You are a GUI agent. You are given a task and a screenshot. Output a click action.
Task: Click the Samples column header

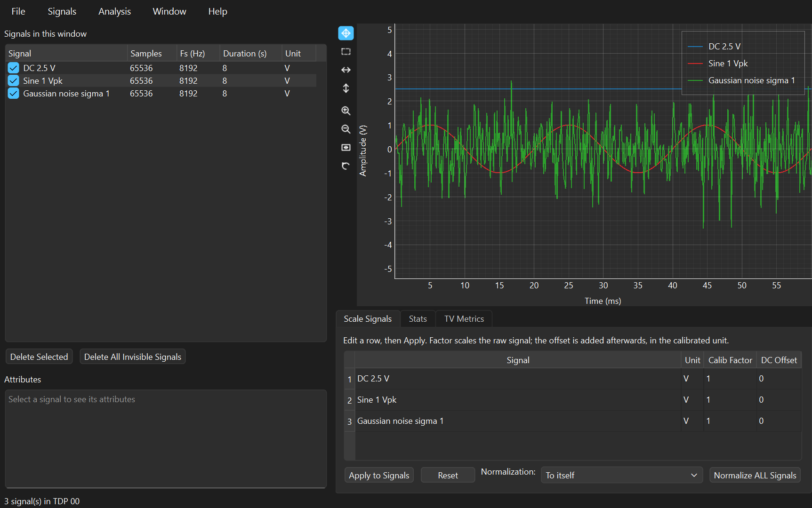pos(152,54)
